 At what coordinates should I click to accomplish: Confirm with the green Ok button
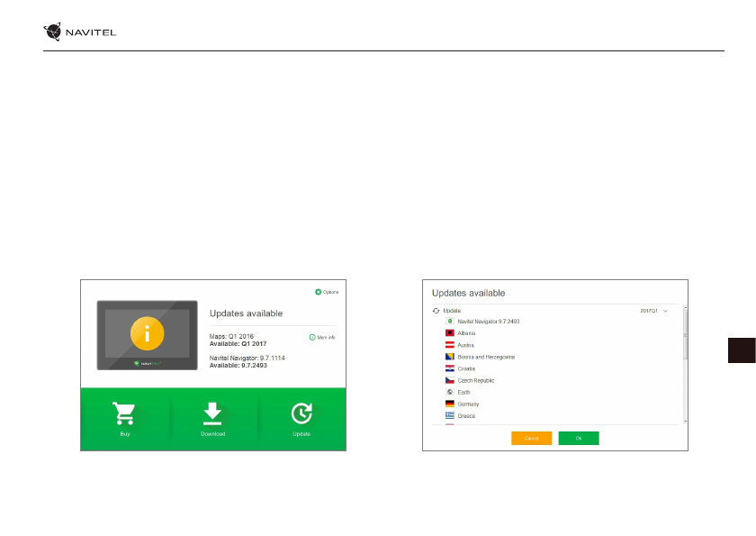[x=579, y=439]
